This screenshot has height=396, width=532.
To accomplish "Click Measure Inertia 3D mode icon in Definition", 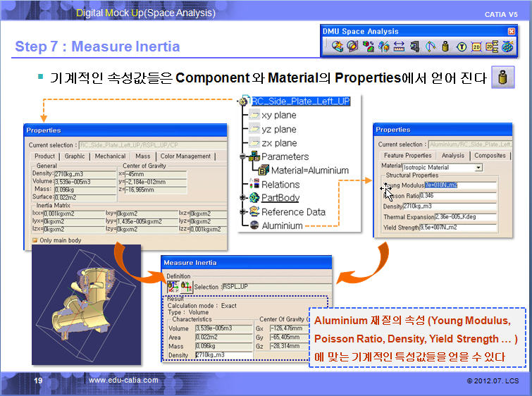I will point(173,286).
